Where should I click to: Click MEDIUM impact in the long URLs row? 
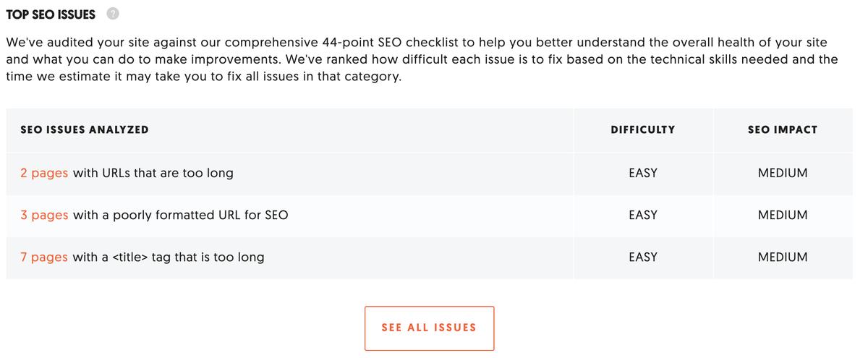[x=782, y=174]
